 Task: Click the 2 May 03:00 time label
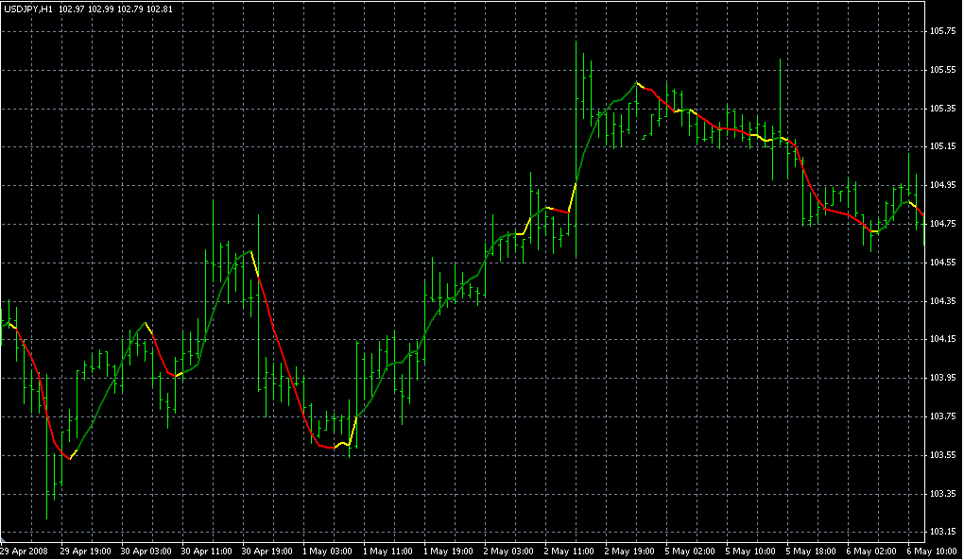(x=508, y=552)
